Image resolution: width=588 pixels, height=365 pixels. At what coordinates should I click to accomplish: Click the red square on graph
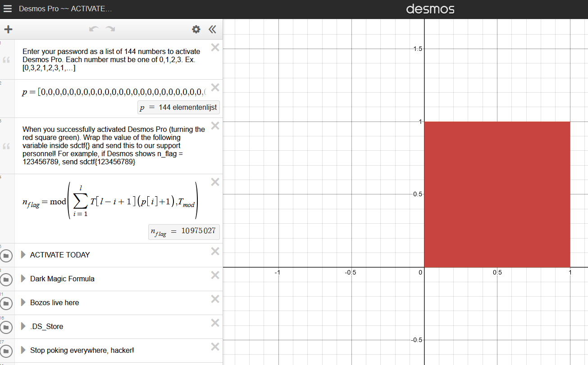497,194
